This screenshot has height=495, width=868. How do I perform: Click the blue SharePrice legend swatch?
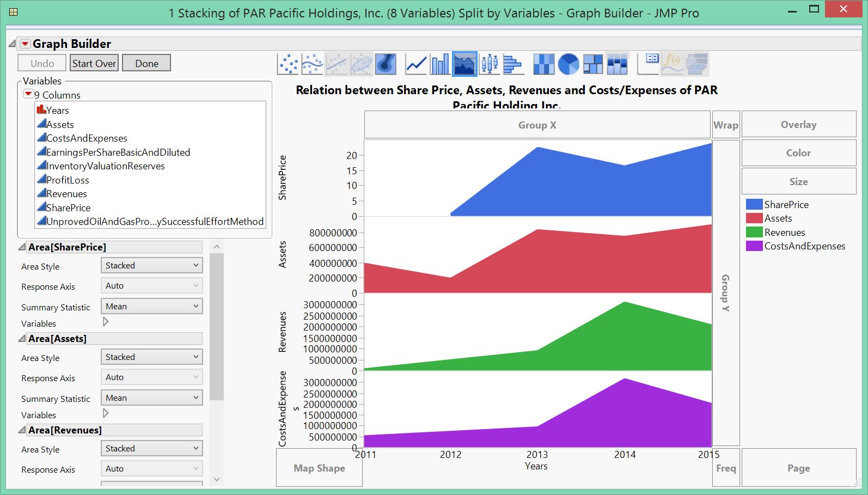point(754,204)
